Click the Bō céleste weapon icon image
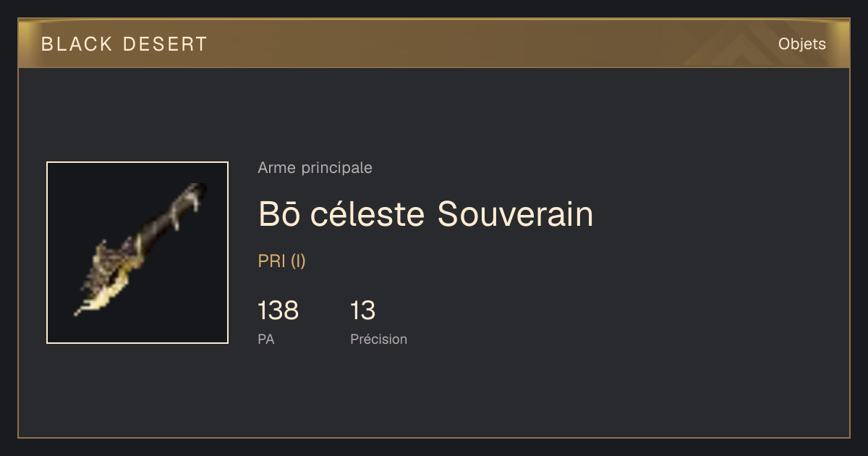 point(137,253)
